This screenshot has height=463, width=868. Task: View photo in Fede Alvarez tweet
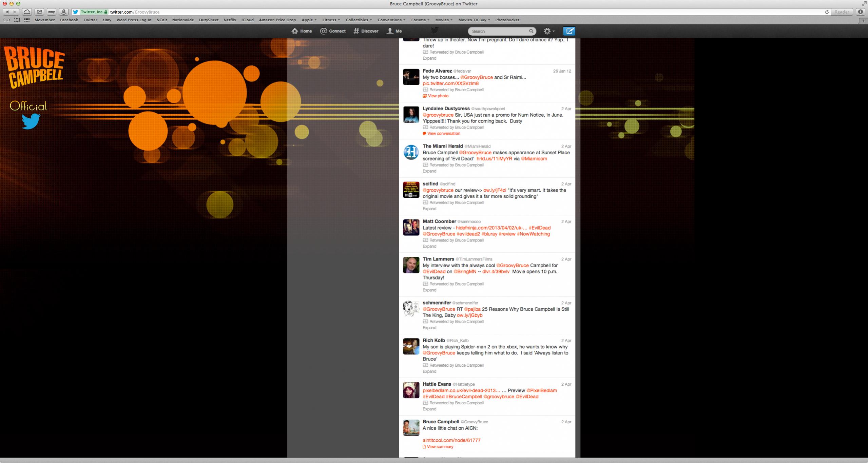coord(436,96)
